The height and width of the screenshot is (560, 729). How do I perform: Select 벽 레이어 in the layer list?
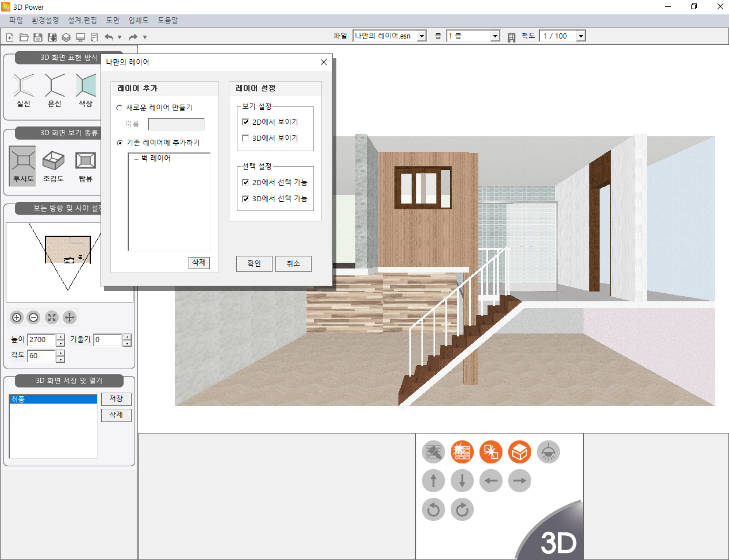156,158
